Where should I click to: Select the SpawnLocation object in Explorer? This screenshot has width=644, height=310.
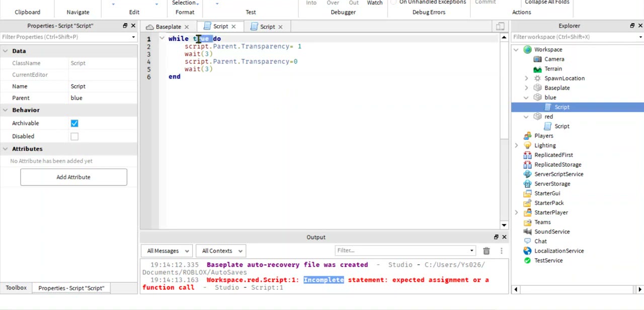coord(564,78)
